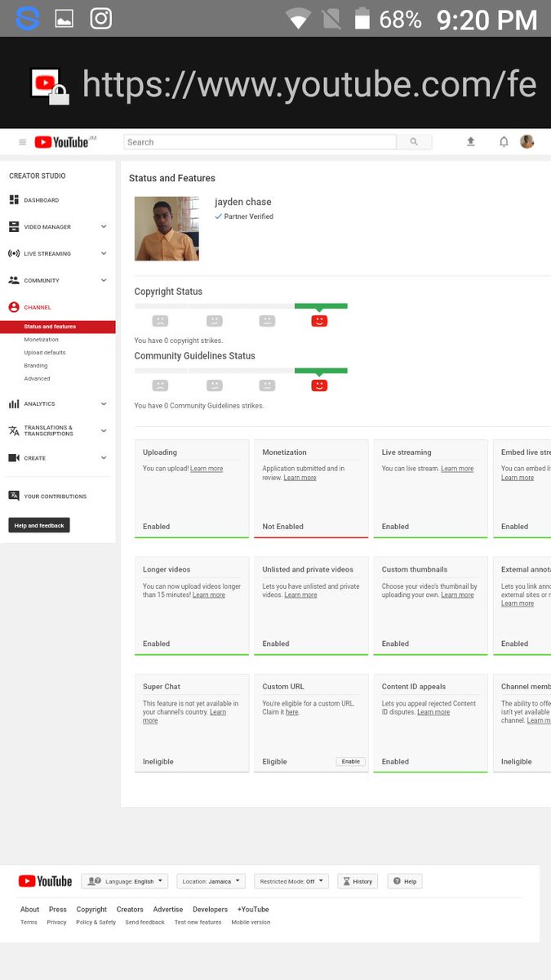Open Location: Jamaica dropdown

pos(211,881)
